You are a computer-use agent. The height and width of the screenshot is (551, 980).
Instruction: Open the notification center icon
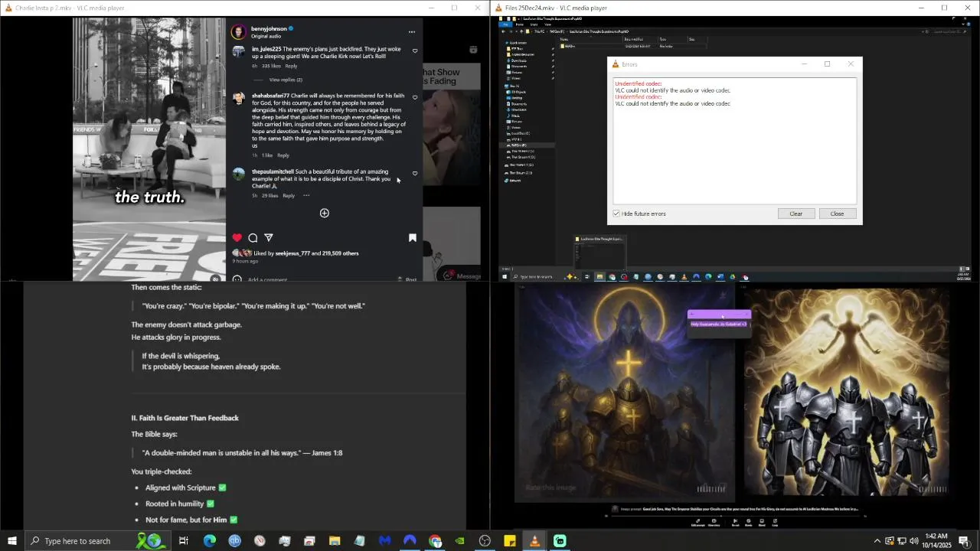pyautogui.click(x=964, y=541)
